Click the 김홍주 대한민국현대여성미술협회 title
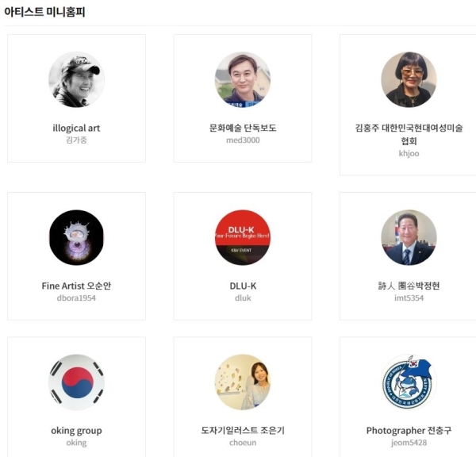The image size is (476, 457). (x=409, y=134)
